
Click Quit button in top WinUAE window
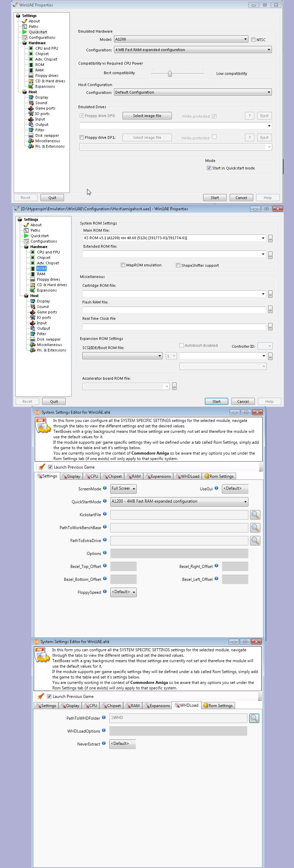(52, 197)
